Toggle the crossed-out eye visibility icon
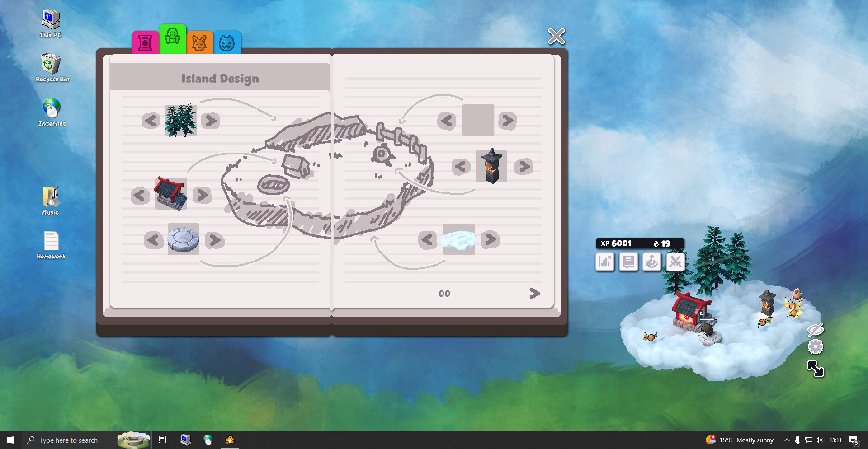This screenshot has height=449, width=868. pos(816,329)
